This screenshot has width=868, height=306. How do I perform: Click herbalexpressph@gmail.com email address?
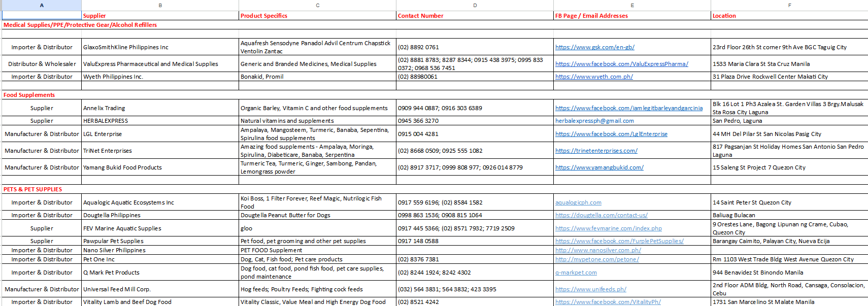[594, 121]
